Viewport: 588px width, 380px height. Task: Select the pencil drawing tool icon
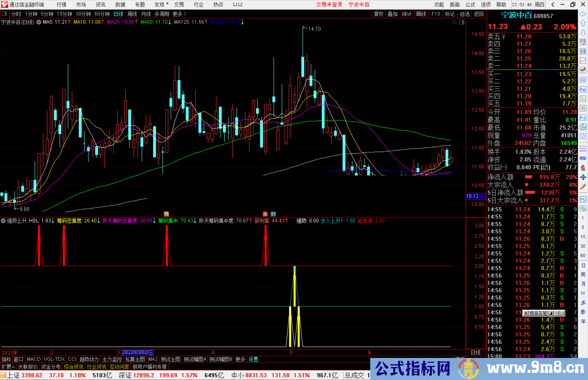pyautogui.click(x=583, y=187)
